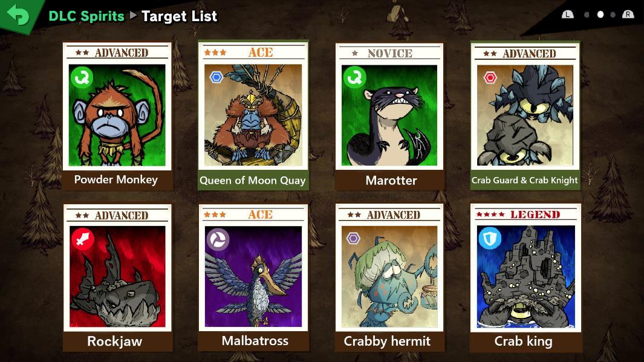Switch to the last page indicator dot
The width and height of the screenshot is (644, 362).
point(613,15)
